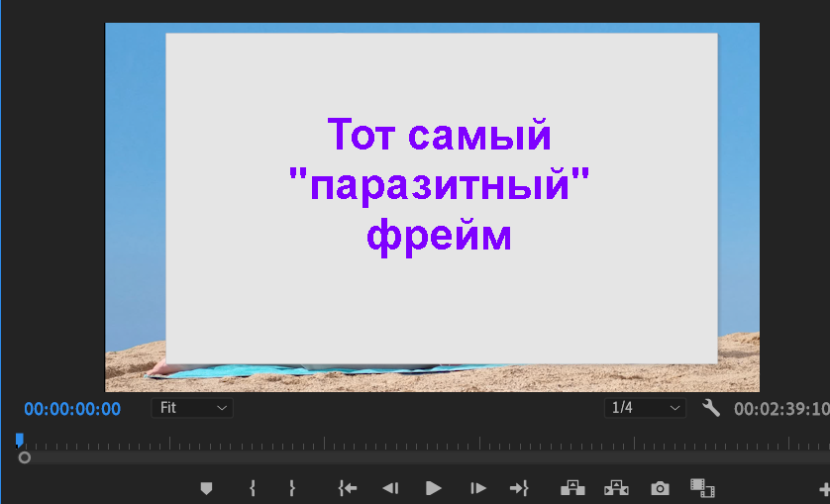Image resolution: width=830 pixels, height=504 pixels.
Task: Click the purple text in video preview
Action: (x=439, y=185)
